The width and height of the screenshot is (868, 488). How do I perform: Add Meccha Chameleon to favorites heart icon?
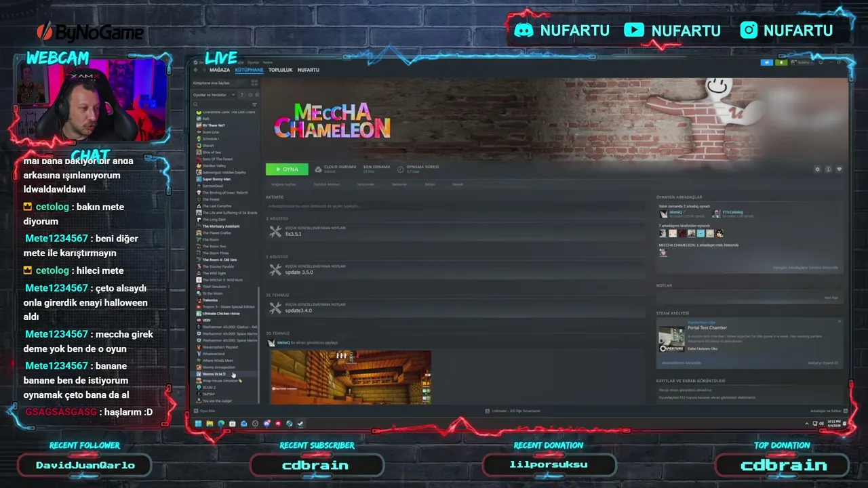(x=839, y=169)
